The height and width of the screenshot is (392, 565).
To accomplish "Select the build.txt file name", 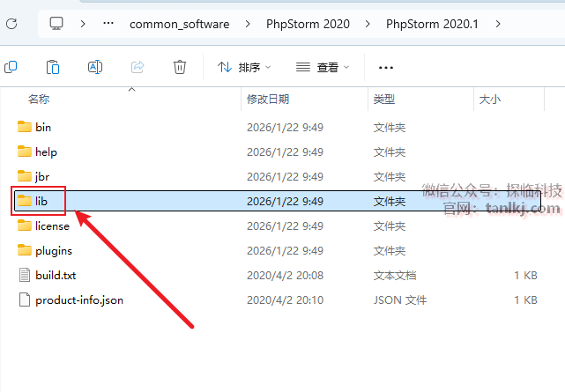I will 56,276.
